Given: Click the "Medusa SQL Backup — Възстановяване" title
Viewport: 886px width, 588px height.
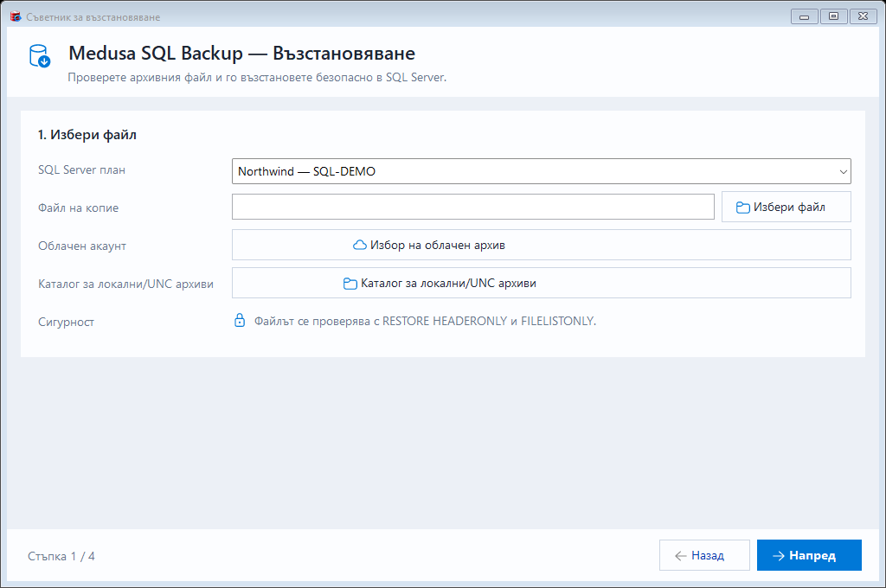Looking at the screenshot, I should click(242, 53).
